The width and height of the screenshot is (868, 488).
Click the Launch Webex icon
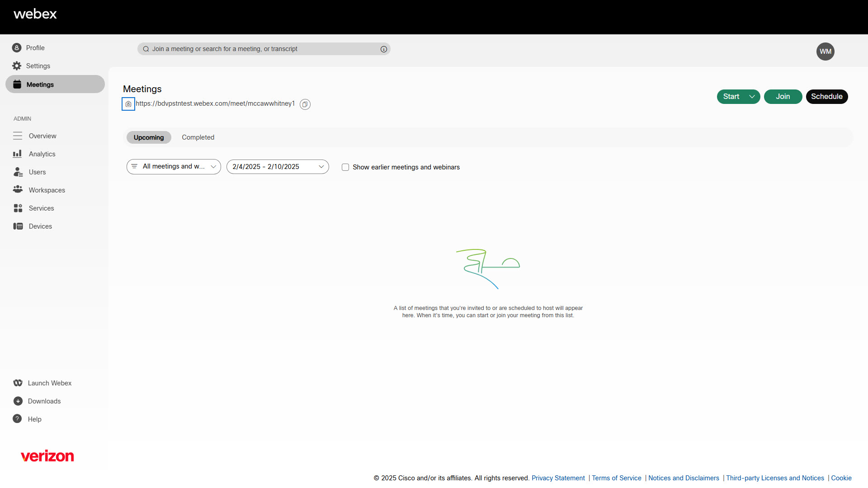(x=18, y=383)
